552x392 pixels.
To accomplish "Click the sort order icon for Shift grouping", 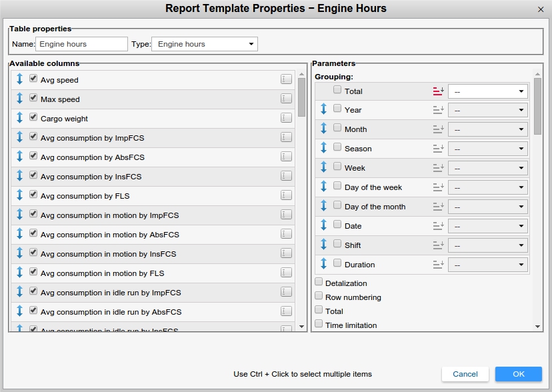I will point(438,245).
